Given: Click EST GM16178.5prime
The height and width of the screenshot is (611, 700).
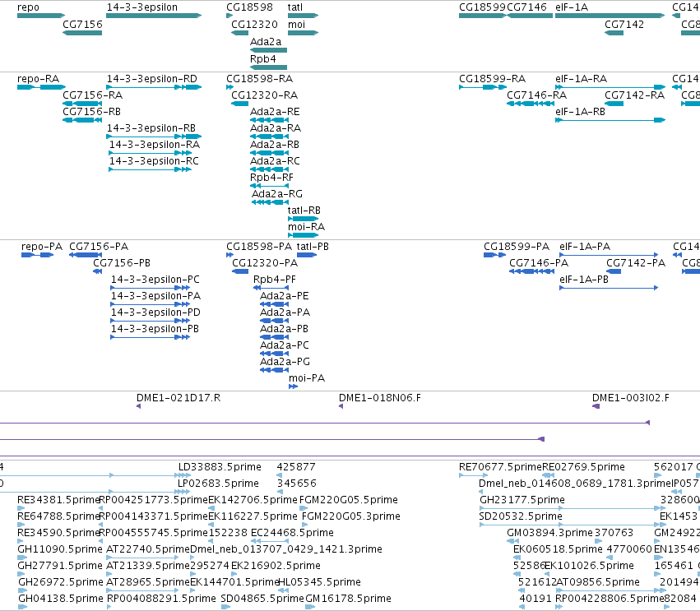Looking at the screenshot, I should click(348, 599).
